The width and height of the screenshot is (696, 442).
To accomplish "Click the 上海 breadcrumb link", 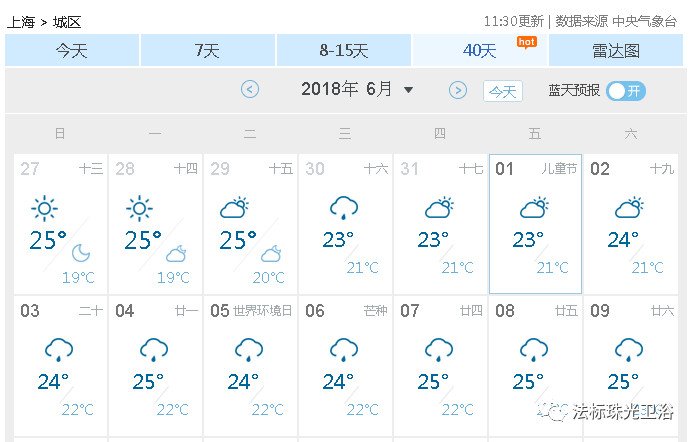I will click(x=21, y=21).
